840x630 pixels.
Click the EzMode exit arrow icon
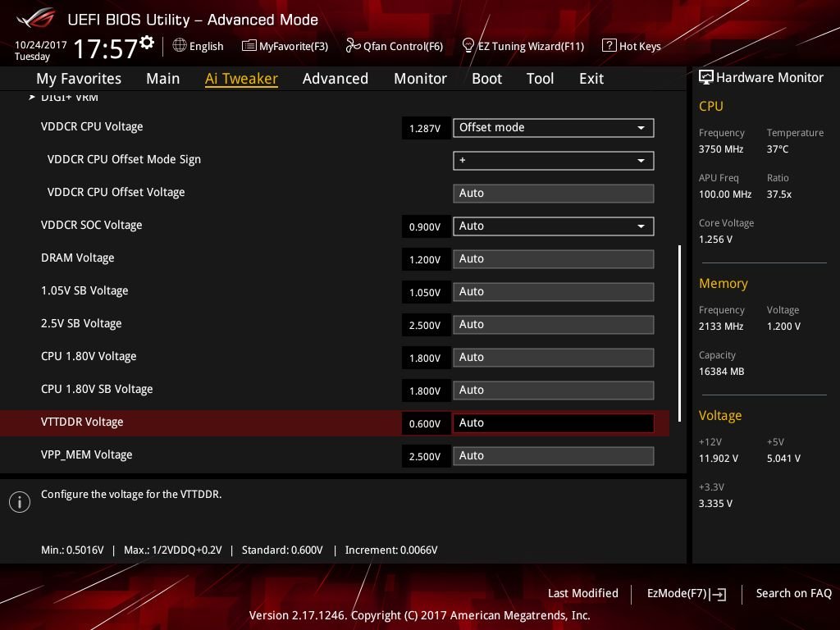tap(718, 594)
